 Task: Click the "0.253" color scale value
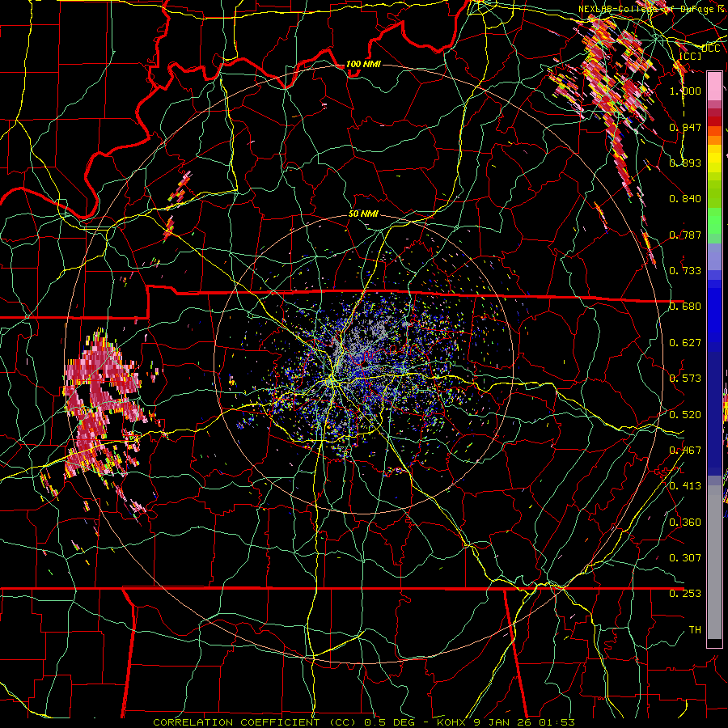[685, 594]
